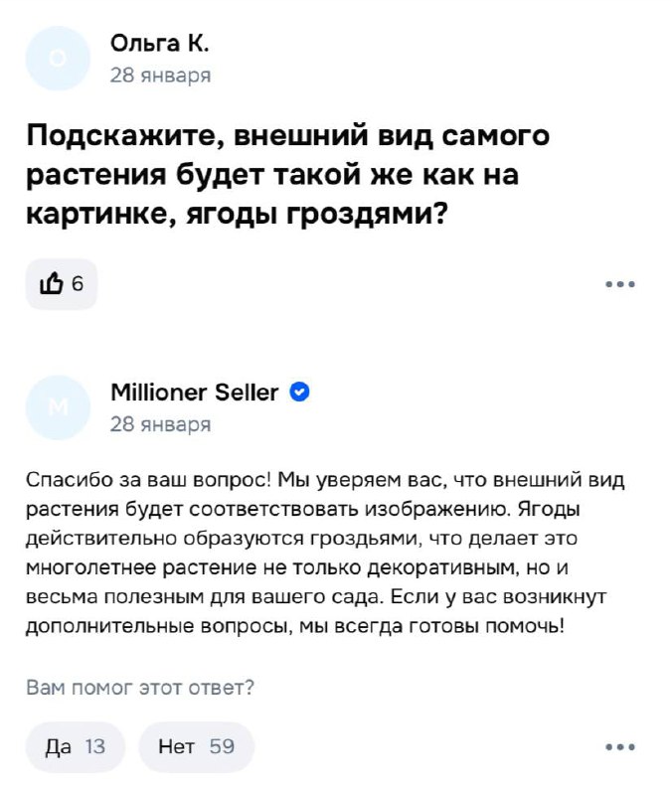
Task: Open the Millioner Seller shop name
Action: click(x=195, y=393)
